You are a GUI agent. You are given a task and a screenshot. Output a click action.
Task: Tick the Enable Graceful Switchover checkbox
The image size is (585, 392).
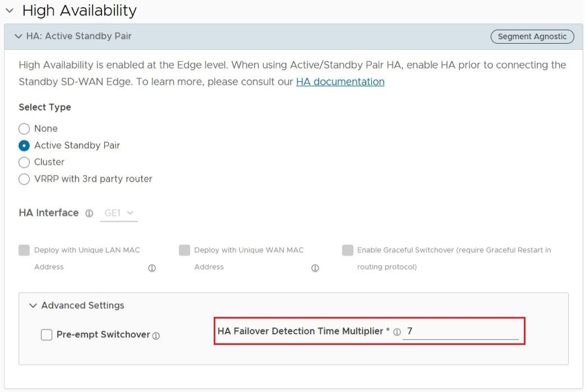[x=347, y=250]
